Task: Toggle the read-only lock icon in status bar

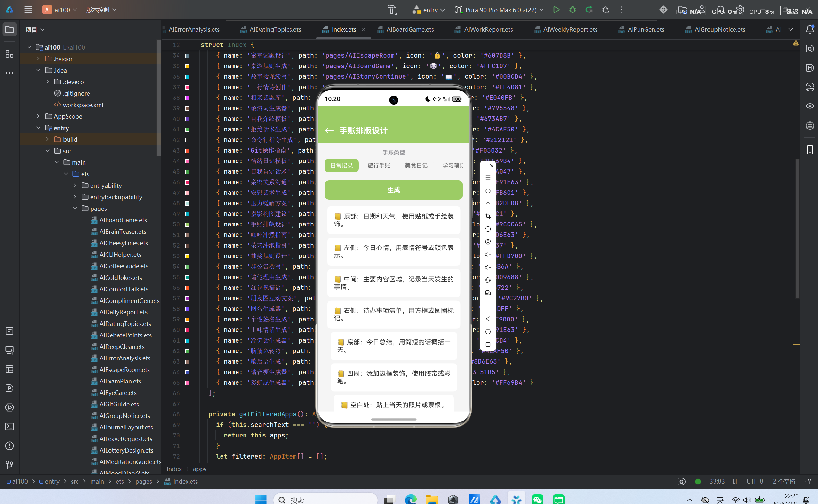Action: (x=808, y=481)
